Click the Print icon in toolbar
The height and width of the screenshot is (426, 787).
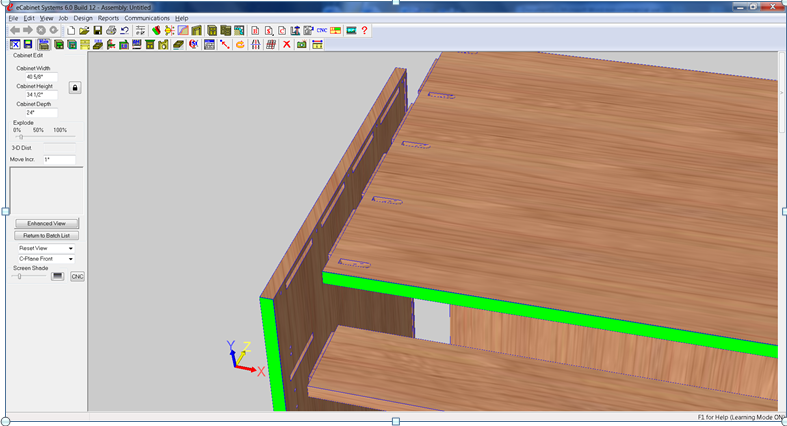[x=110, y=31]
